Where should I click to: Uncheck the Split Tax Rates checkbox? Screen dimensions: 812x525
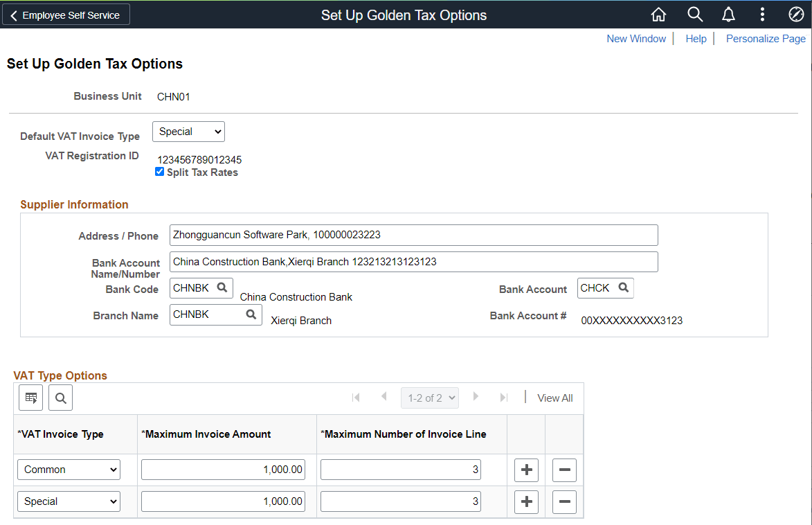click(x=159, y=171)
